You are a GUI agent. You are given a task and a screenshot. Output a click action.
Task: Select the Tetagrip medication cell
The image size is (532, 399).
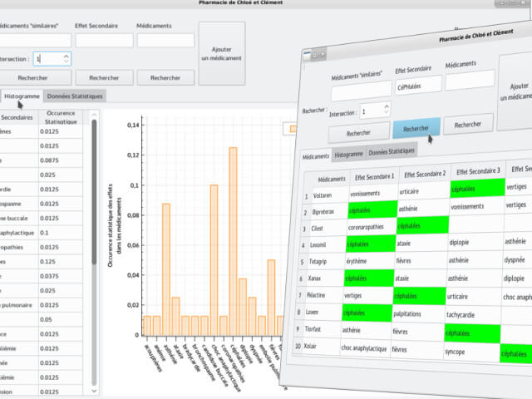coord(325,261)
